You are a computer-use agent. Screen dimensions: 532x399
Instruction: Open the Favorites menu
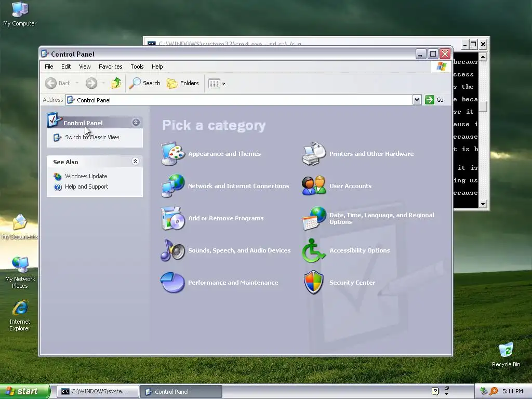coord(110,66)
